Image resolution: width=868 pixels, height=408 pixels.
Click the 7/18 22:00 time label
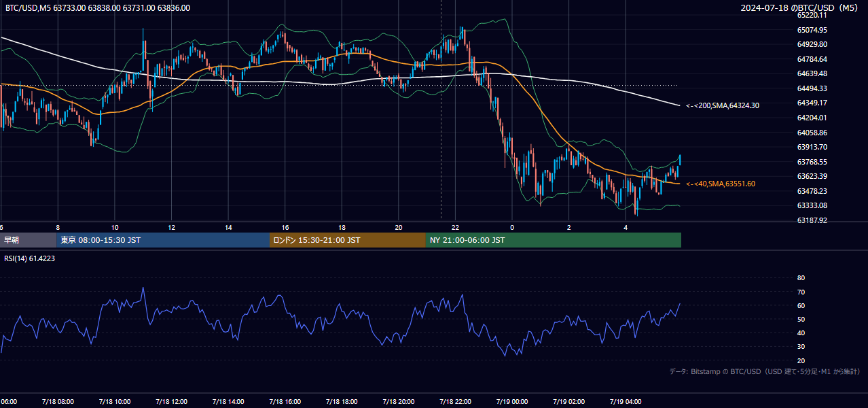[455, 402]
